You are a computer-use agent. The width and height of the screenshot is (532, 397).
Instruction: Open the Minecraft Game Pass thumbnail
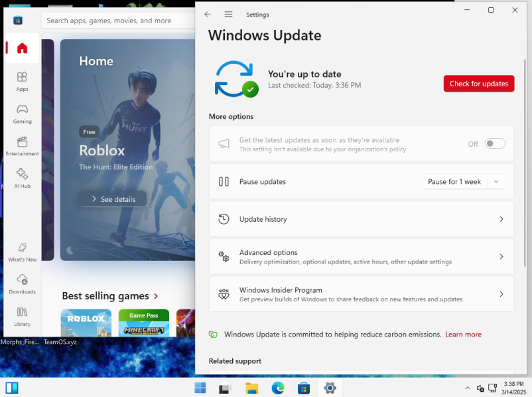tap(144, 323)
